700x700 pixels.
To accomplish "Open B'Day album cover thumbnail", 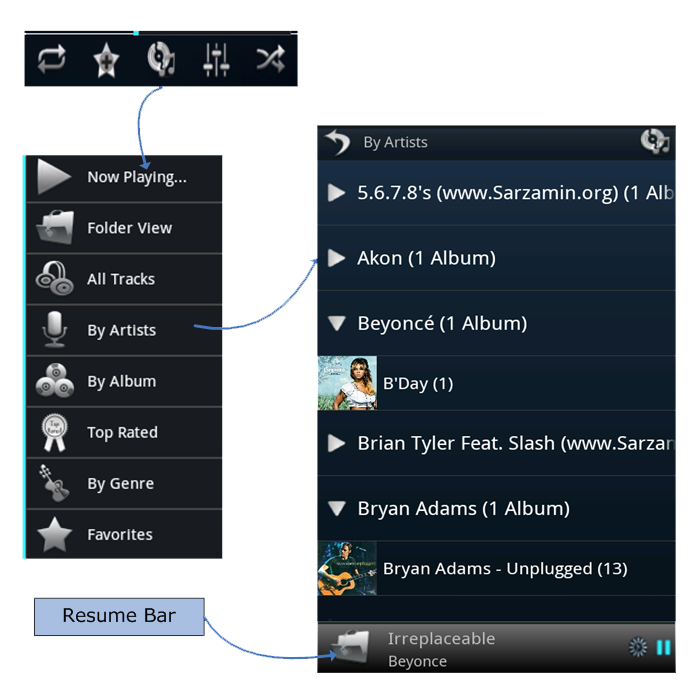I will coord(347,383).
